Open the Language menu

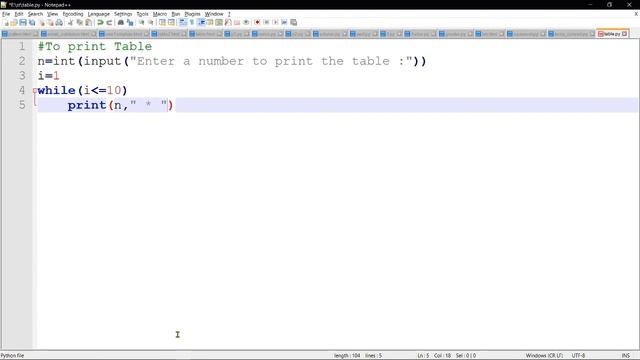click(x=98, y=14)
